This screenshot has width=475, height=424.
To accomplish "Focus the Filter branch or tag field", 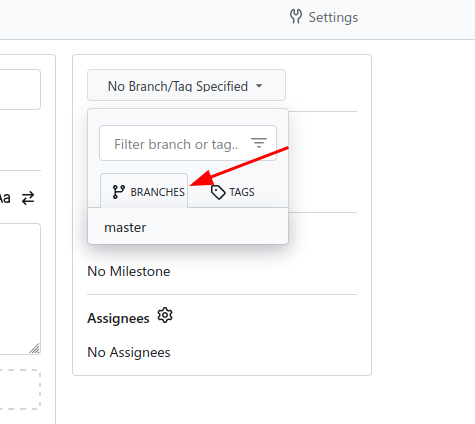I will pyautogui.click(x=188, y=143).
